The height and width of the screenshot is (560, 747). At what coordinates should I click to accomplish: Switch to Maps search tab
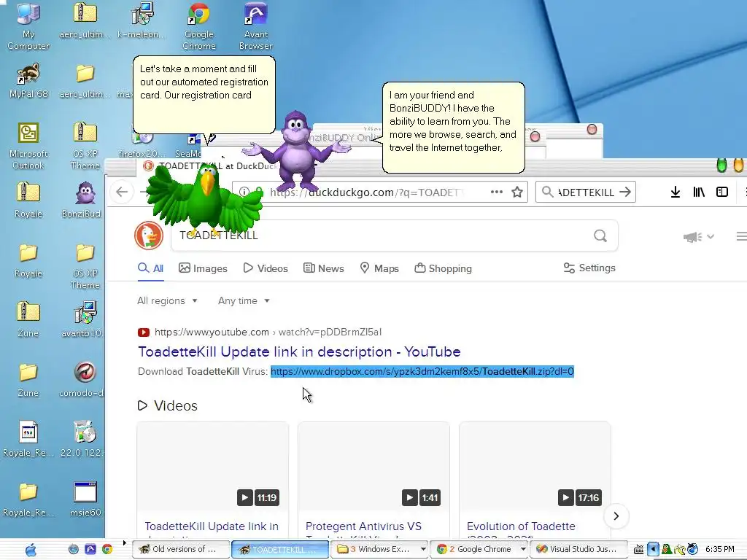[379, 268]
